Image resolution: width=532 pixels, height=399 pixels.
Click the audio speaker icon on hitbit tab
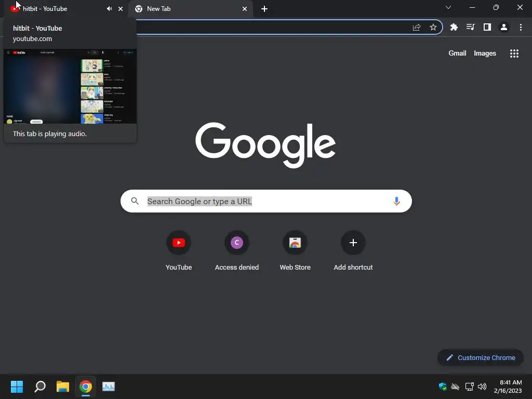coord(109,9)
